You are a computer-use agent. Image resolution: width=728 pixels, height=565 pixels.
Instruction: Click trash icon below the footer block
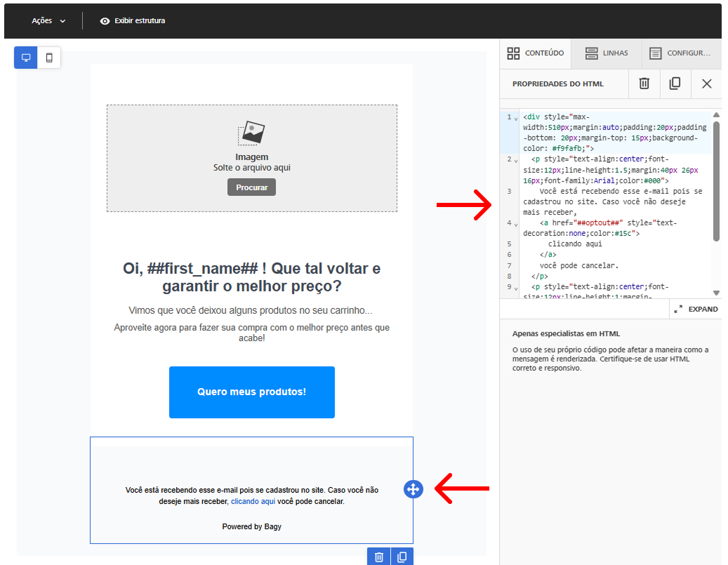tap(379, 557)
